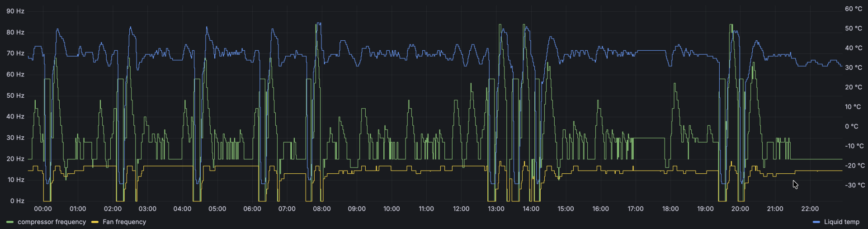The height and width of the screenshot is (229, 868).
Task: Click the 08:00 time axis label
Action: 322,209
